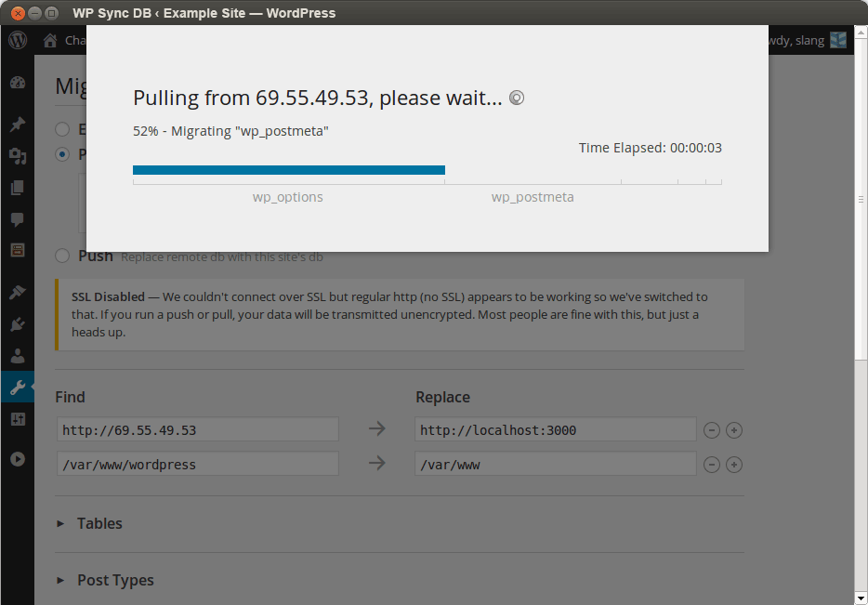
Task: Open the Forms sidebar icon below Comments
Action: click(18, 250)
